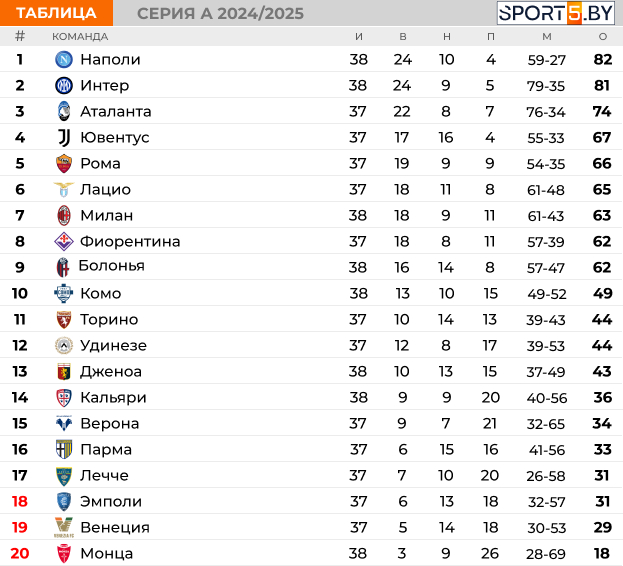Image resolution: width=623 pixels, height=566 pixels.
Task: Select the СЕРИЯ А 2024/2025 heading
Action: (220, 14)
